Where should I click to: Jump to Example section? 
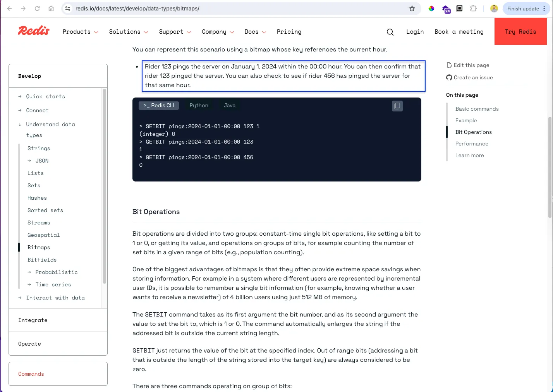(x=466, y=120)
